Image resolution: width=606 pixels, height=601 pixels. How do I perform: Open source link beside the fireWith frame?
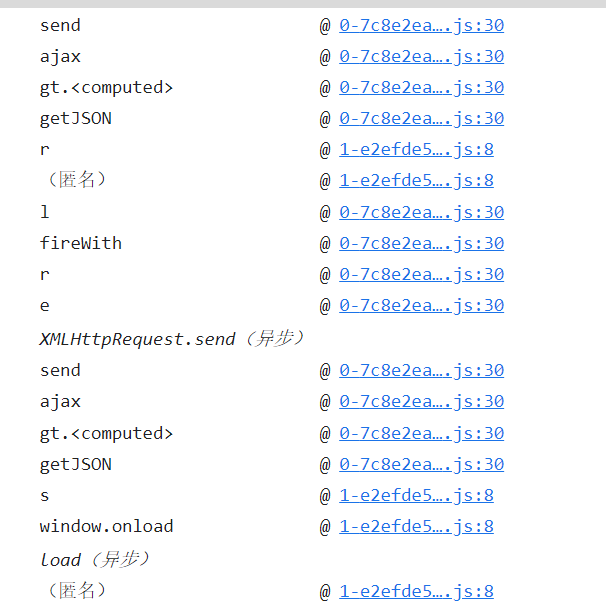(421, 243)
